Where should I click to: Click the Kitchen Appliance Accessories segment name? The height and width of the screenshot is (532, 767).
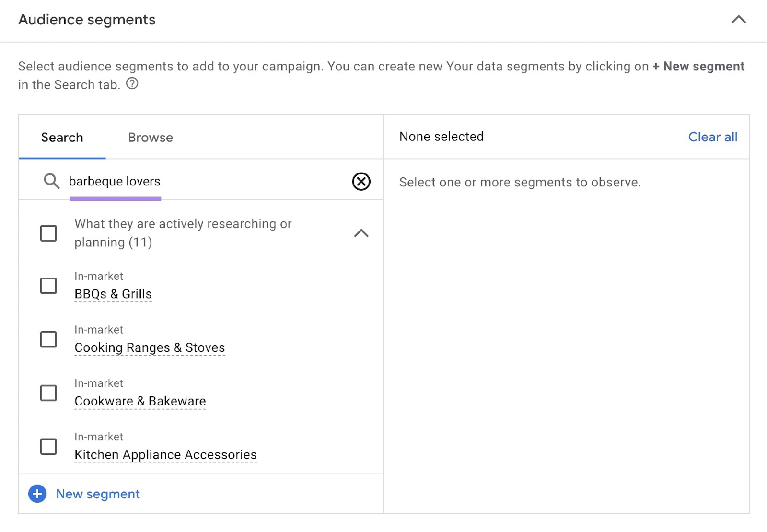click(x=165, y=454)
